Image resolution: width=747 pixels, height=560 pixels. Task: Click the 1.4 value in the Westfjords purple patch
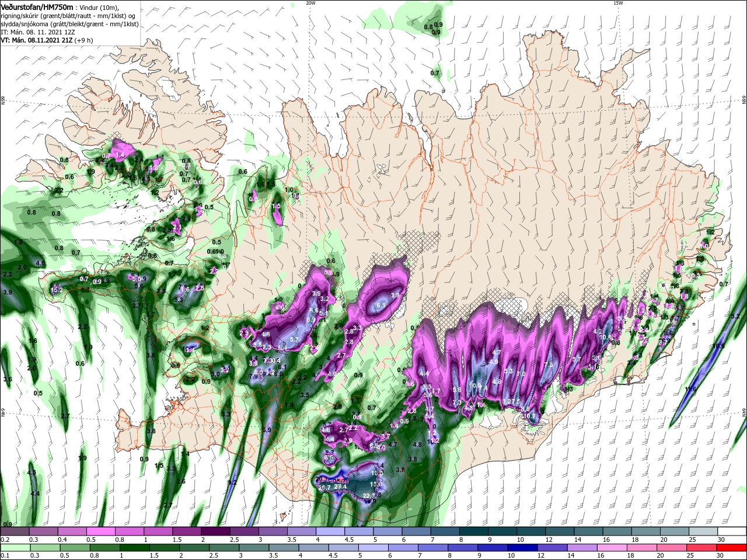coord(120,154)
